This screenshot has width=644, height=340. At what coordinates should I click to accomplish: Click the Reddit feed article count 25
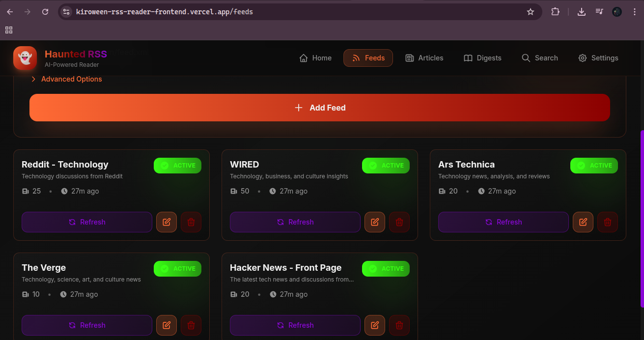coord(32,191)
